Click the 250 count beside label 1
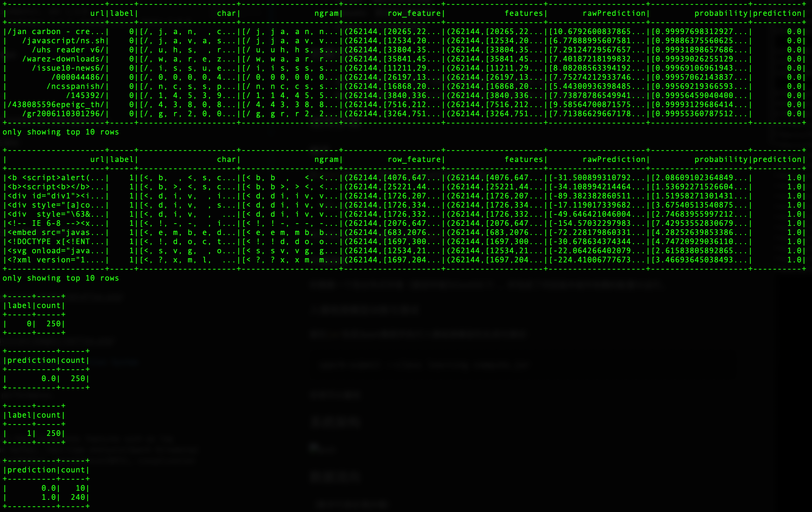 [54, 433]
